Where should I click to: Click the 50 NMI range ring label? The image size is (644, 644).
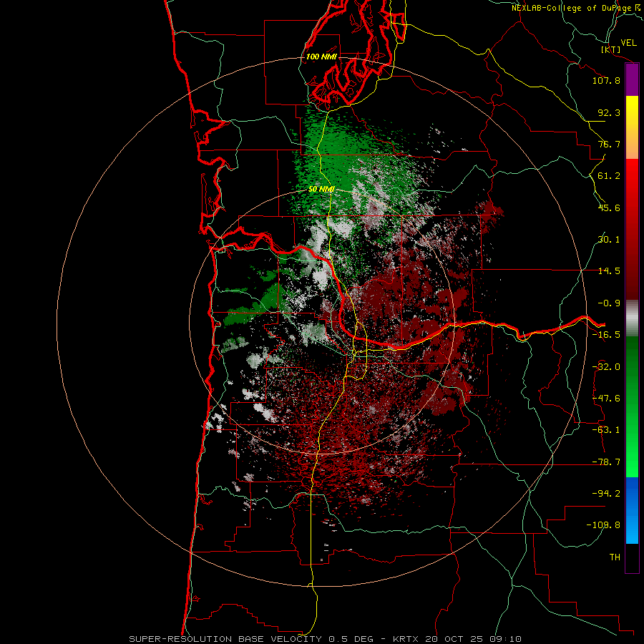(321, 189)
